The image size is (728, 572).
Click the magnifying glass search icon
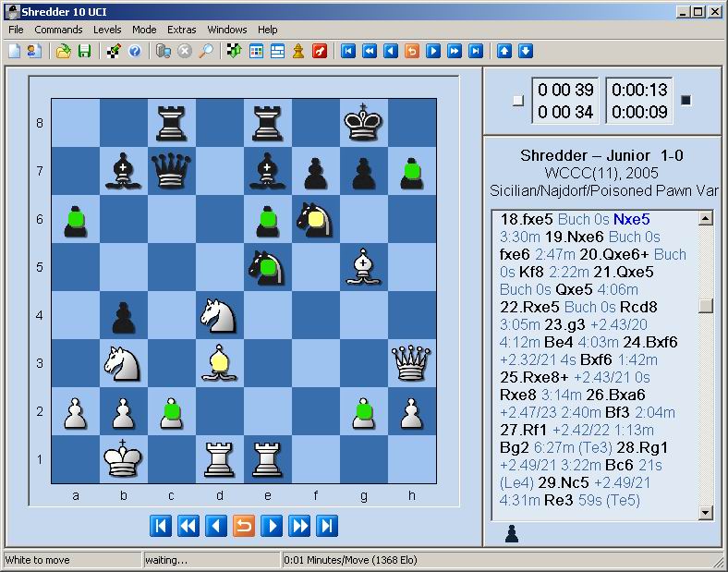[206, 51]
